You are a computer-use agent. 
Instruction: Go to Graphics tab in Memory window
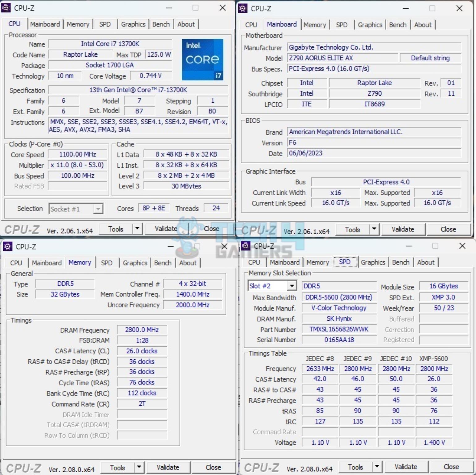coord(135,263)
